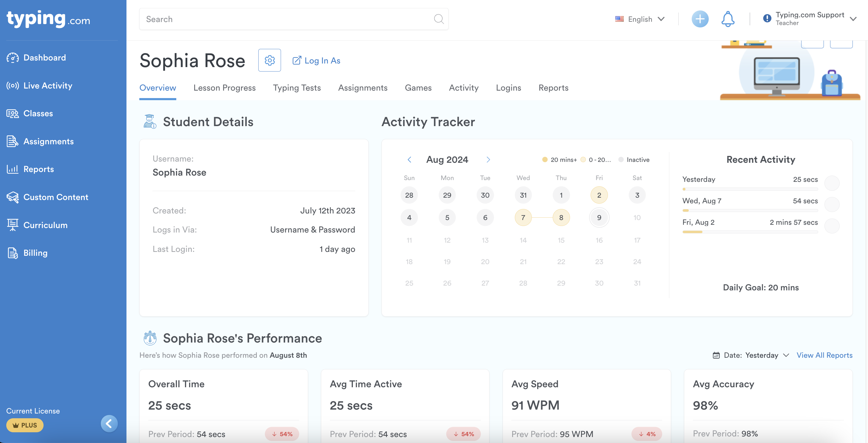Open the Billing section

coord(35,253)
